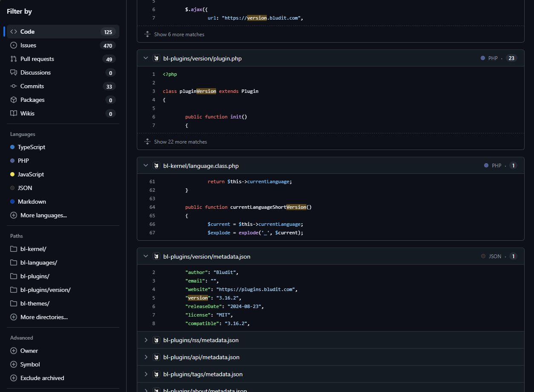Open More languages filter option

click(x=43, y=215)
